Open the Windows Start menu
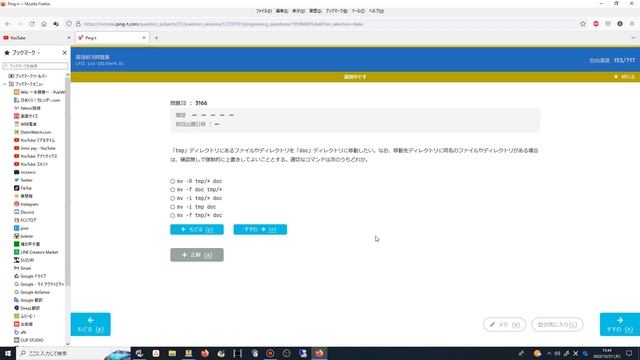This screenshot has width=640, height=360. [8, 353]
